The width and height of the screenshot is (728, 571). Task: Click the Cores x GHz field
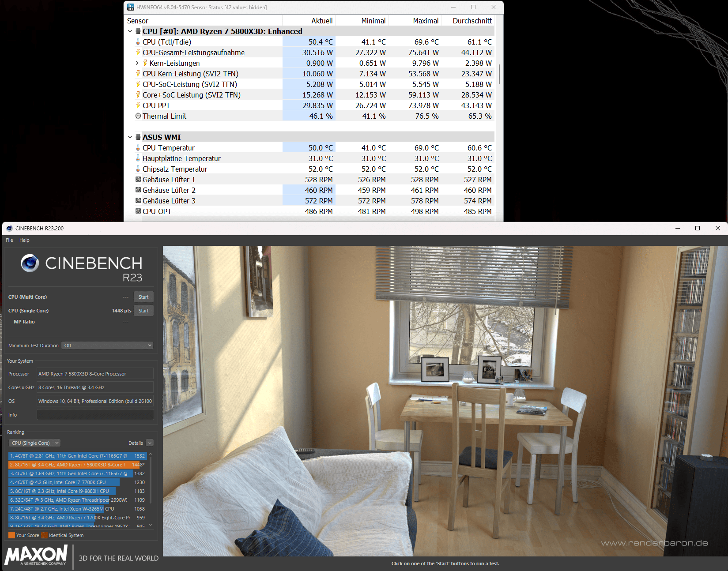(95, 387)
